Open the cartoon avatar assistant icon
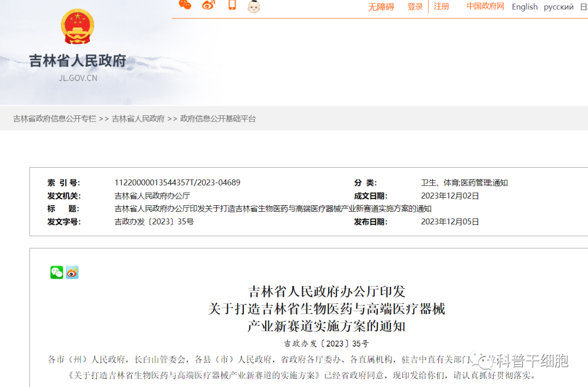 (x=254, y=6)
